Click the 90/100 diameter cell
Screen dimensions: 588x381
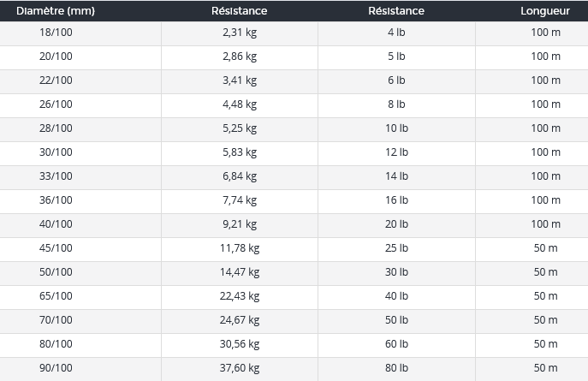[56, 368]
